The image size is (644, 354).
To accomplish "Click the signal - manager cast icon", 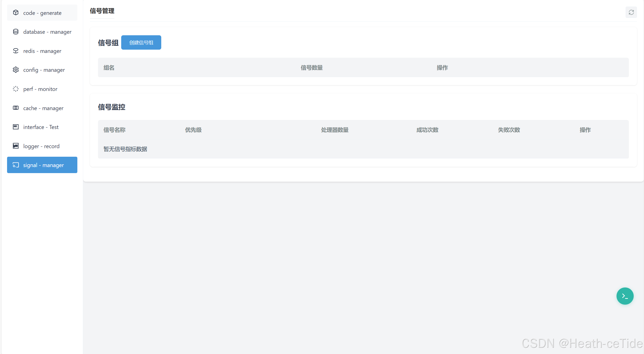I will click(x=16, y=165).
